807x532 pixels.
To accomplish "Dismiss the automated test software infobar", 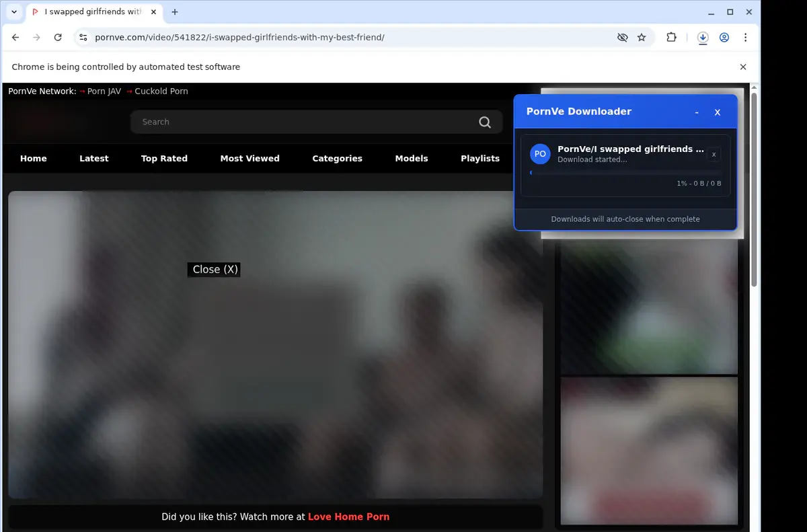I will 743,67.
